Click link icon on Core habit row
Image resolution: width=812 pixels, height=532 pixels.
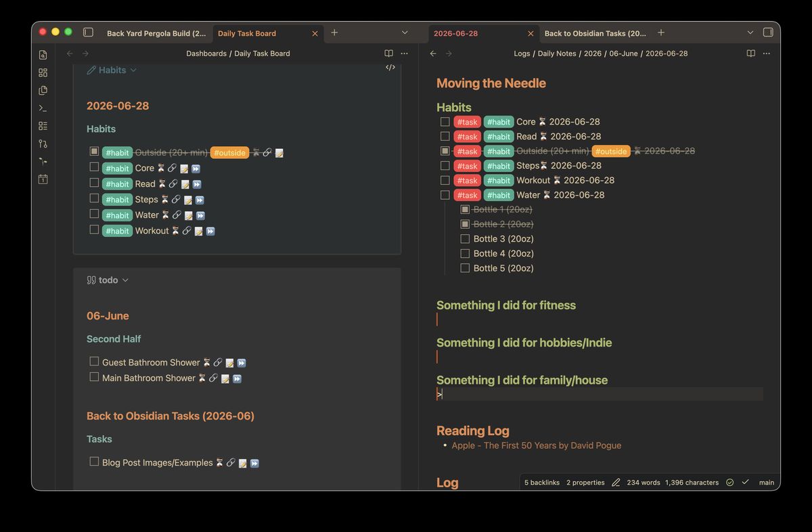click(x=172, y=169)
